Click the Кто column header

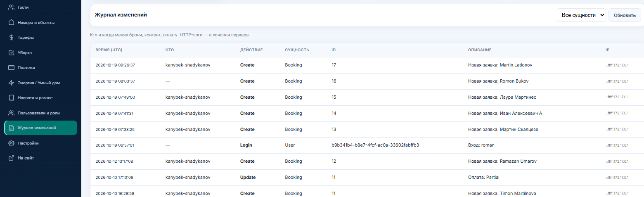tap(170, 50)
